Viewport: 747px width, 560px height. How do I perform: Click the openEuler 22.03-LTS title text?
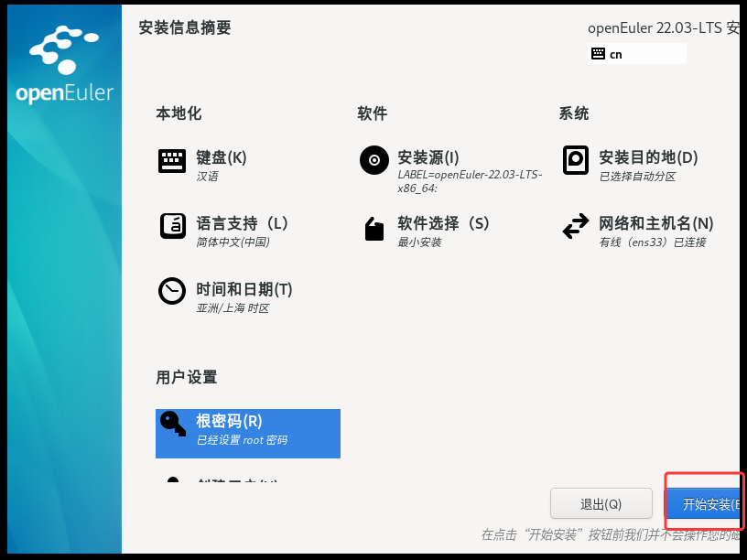pos(664,28)
